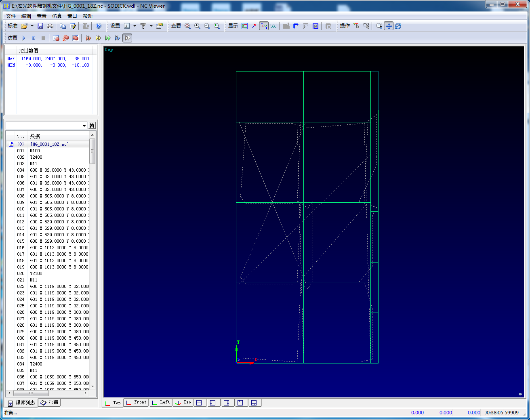
Task: Copy with the duplicate pages icon
Action: click(x=63, y=26)
